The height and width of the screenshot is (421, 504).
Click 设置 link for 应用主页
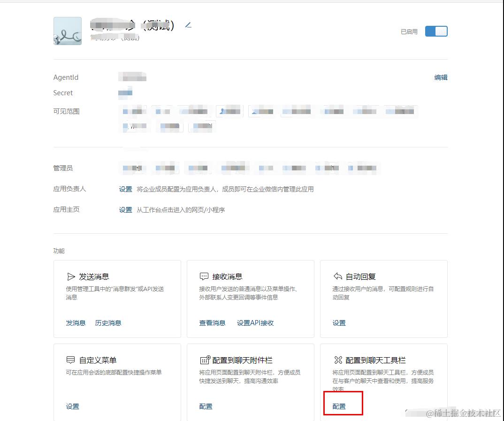pyautogui.click(x=125, y=210)
